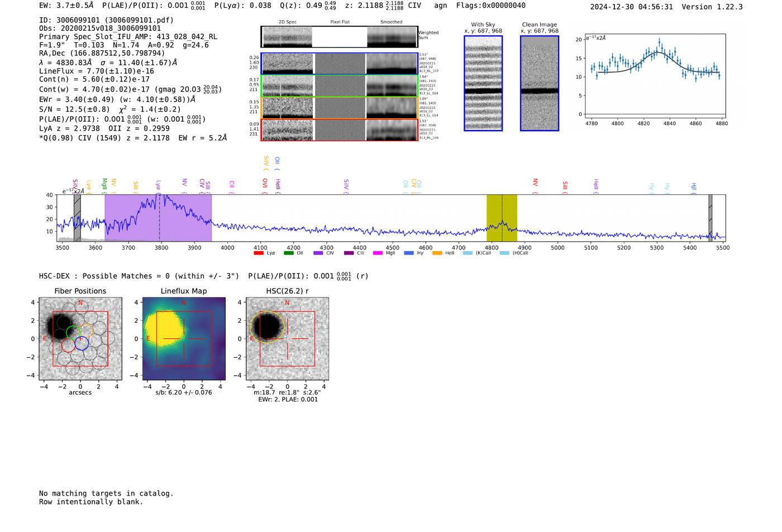Image resolution: width=782 pixels, height=532 pixels.
Task: Click the HSC-DEX Possible Matches line
Action: 204,276
